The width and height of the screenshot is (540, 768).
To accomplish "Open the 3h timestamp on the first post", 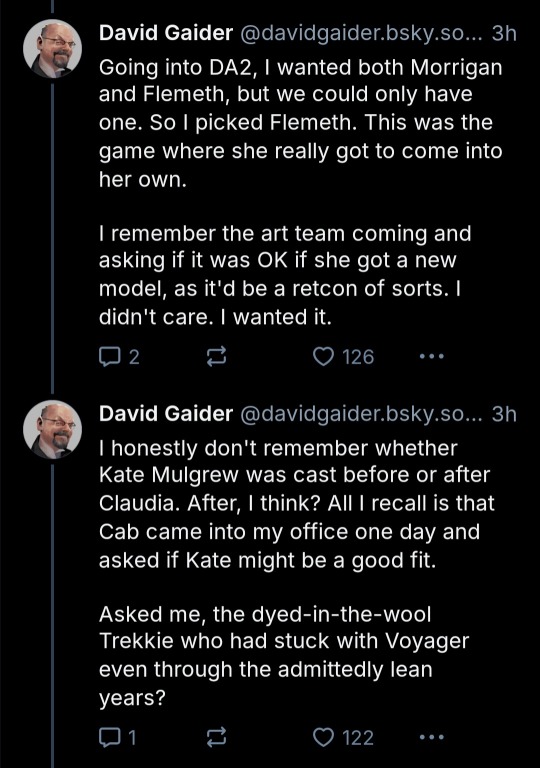I will (504, 33).
